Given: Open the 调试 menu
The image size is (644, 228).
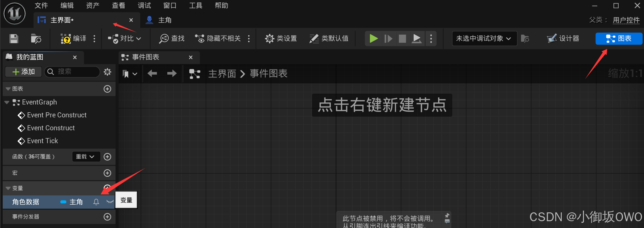Looking at the screenshot, I should tap(144, 5).
